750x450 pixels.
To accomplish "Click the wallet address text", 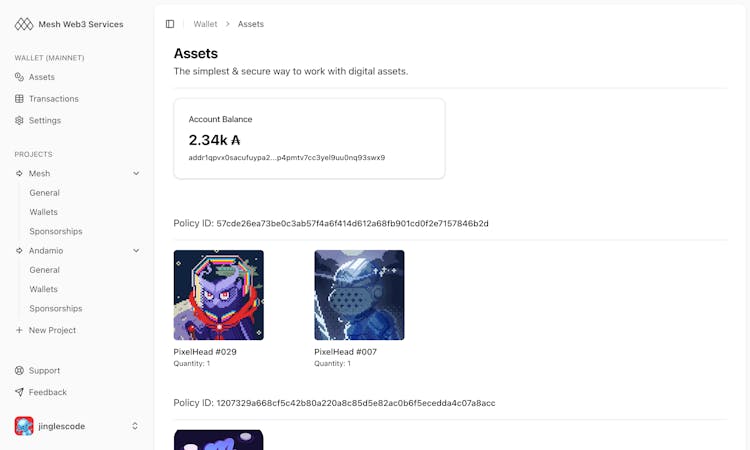I will pyautogui.click(x=286, y=158).
